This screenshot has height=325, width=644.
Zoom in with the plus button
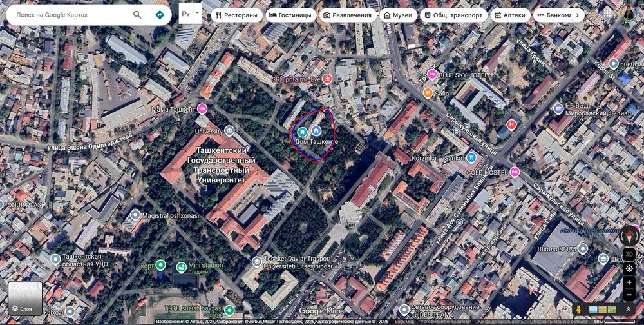pyautogui.click(x=629, y=282)
